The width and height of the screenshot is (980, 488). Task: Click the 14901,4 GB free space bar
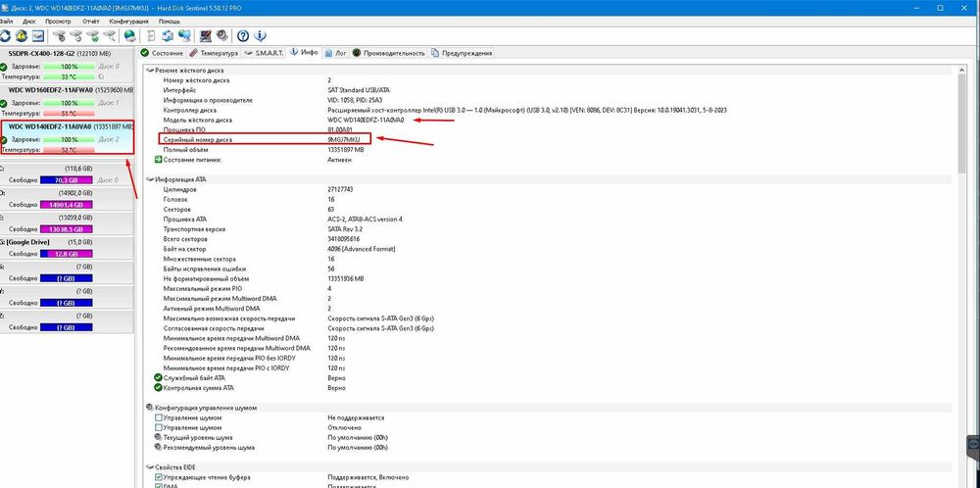(66, 205)
